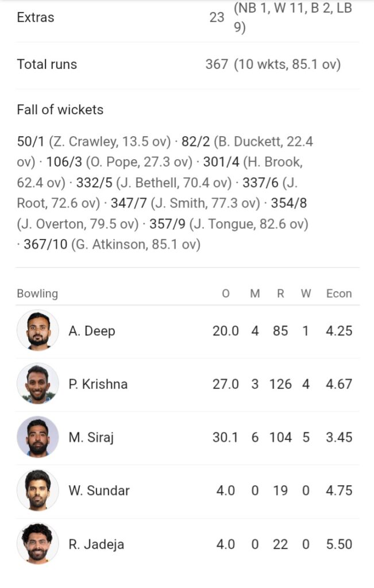The width and height of the screenshot is (374, 588).
Task: Select the A. Deep bowler name
Action: pos(91,331)
